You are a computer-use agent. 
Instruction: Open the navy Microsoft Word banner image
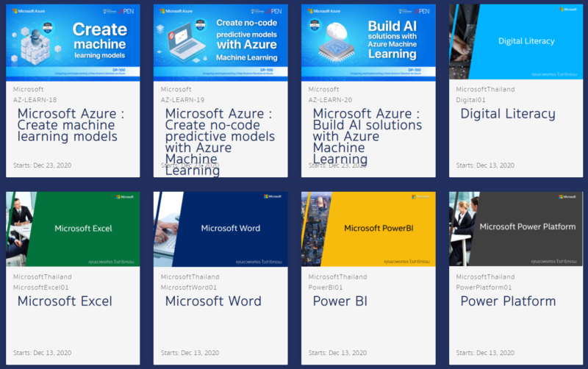click(220, 229)
